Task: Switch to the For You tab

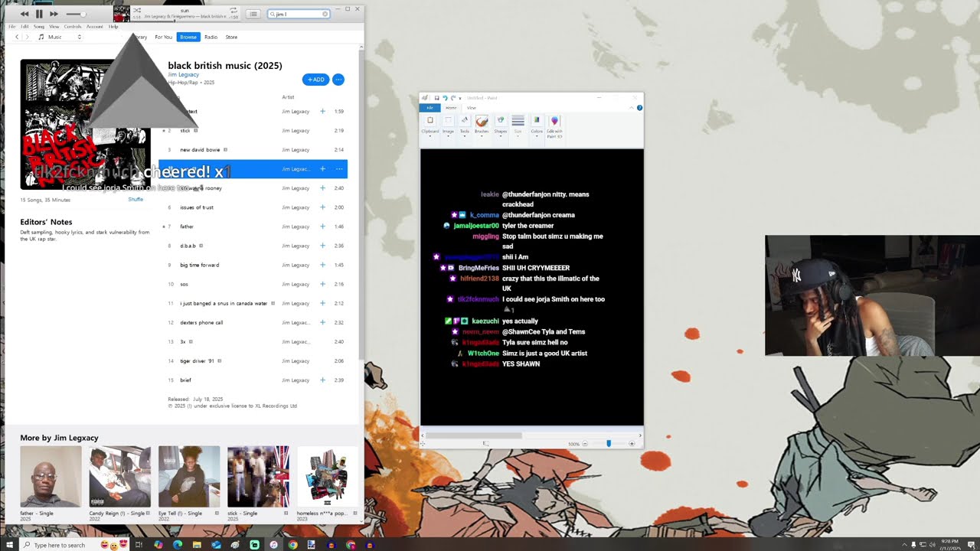Action: point(163,37)
